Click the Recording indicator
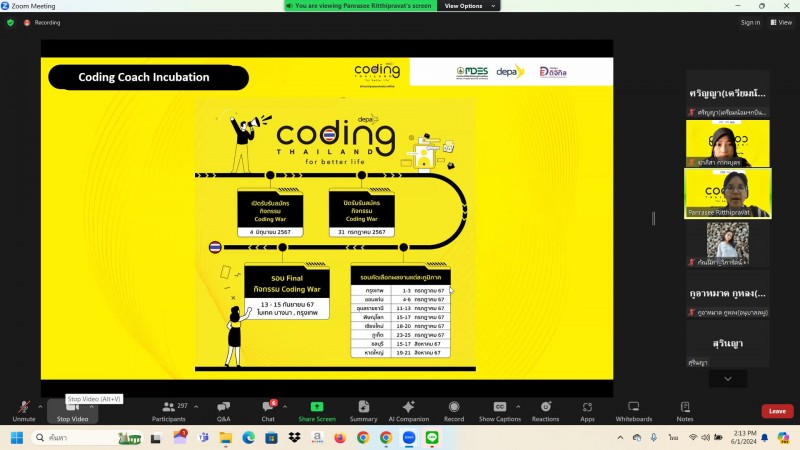800x450 pixels. click(x=42, y=22)
